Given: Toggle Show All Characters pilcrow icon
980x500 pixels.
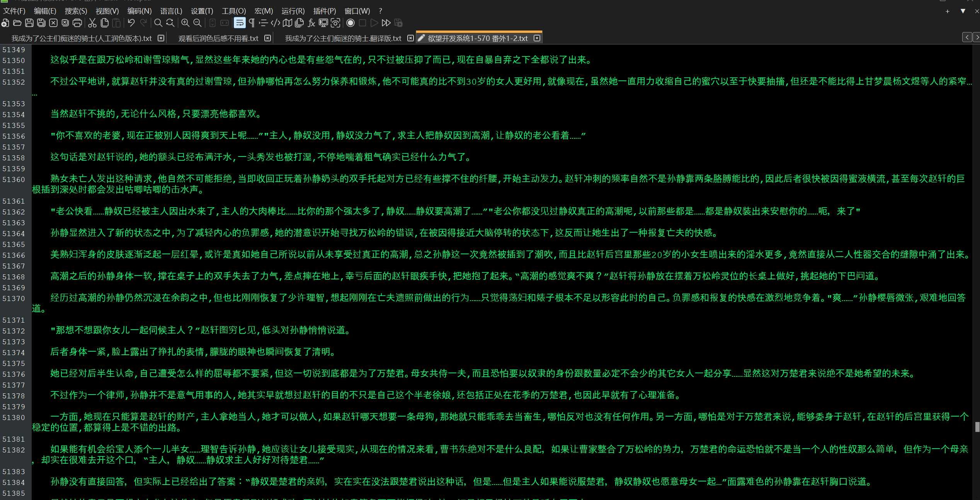Looking at the screenshot, I should coord(252,23).
